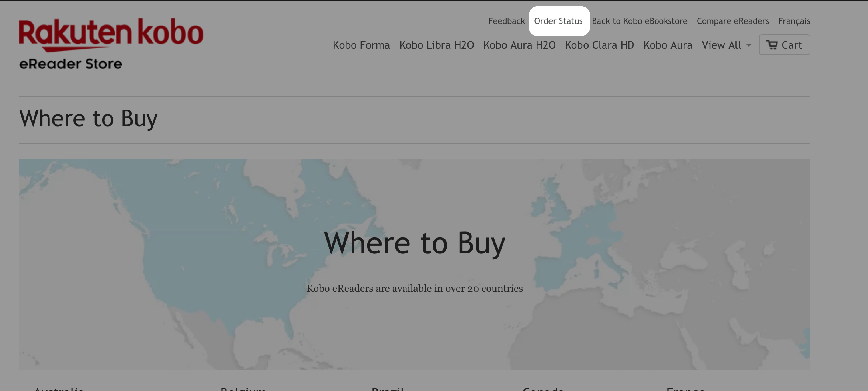The image size is (868, 391).
Task: Open the Kobo Forma product page
Action: (361, 45)
